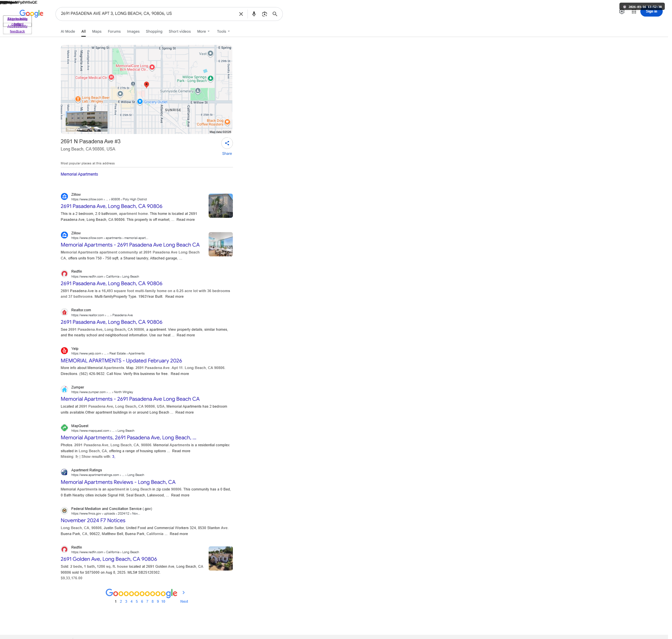This screenshot has width=672, height=639.
Task: Open the Memorial Apartments place link
Action: point(80,175)
